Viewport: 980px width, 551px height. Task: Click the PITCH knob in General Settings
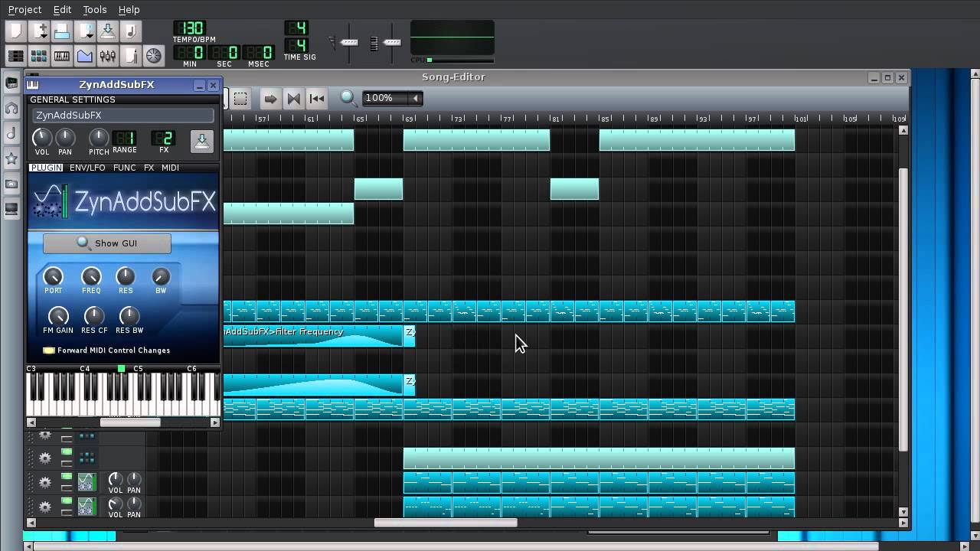coord(99,137)
